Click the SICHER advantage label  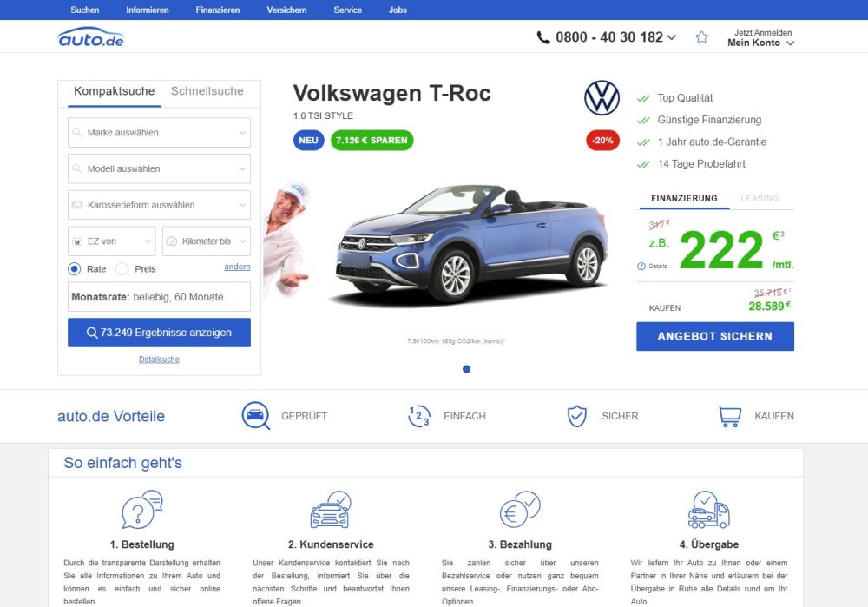(620, 416)
